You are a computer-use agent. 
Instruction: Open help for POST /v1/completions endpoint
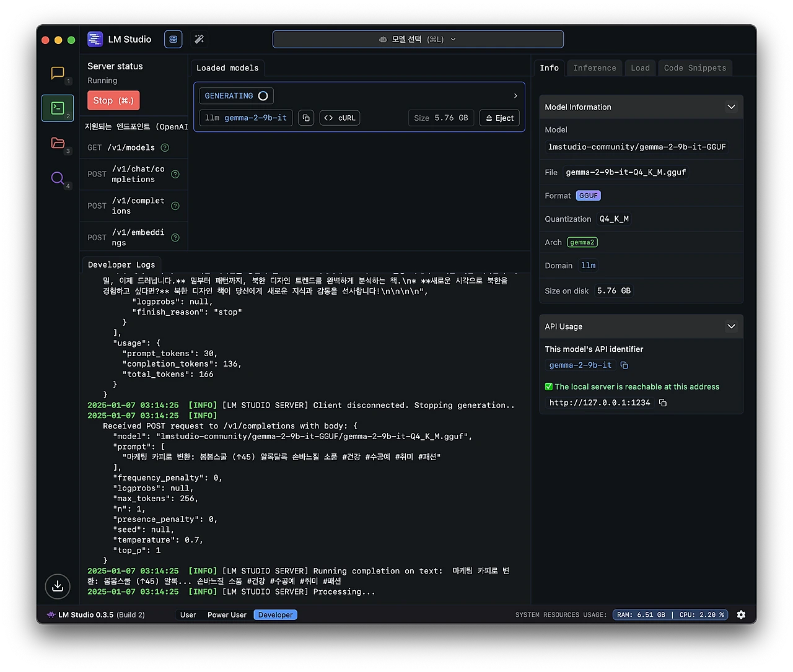tap(175, 206)
